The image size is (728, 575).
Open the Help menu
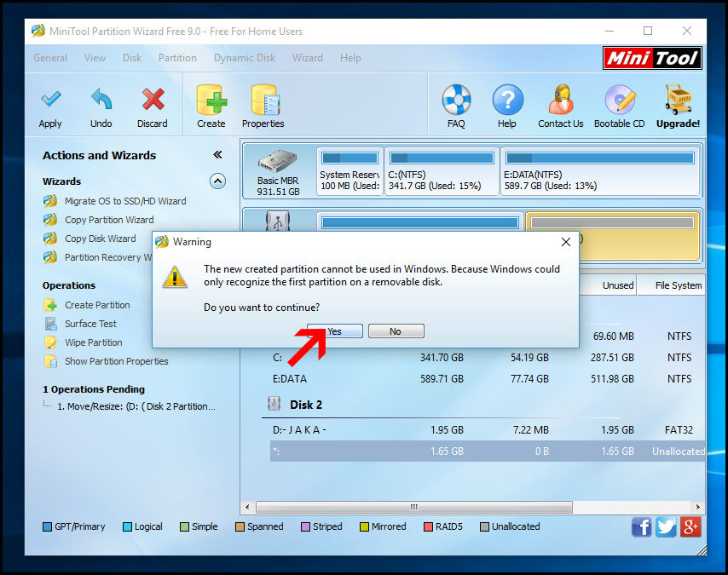350,58
